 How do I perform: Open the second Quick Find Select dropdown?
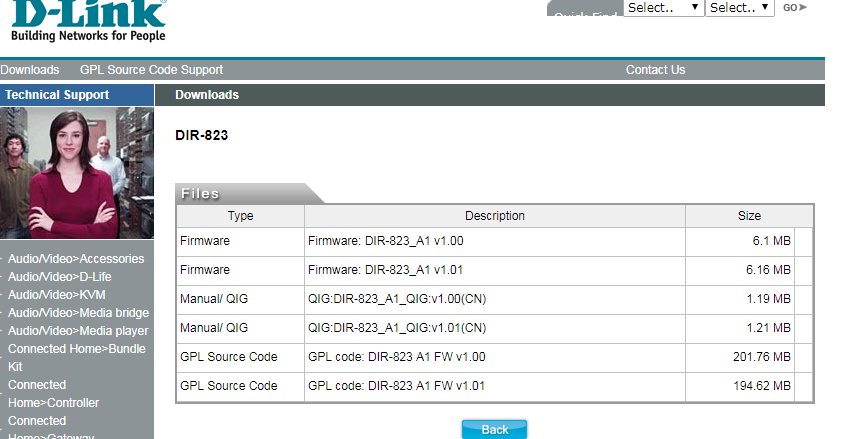click(x=739, y=8)
